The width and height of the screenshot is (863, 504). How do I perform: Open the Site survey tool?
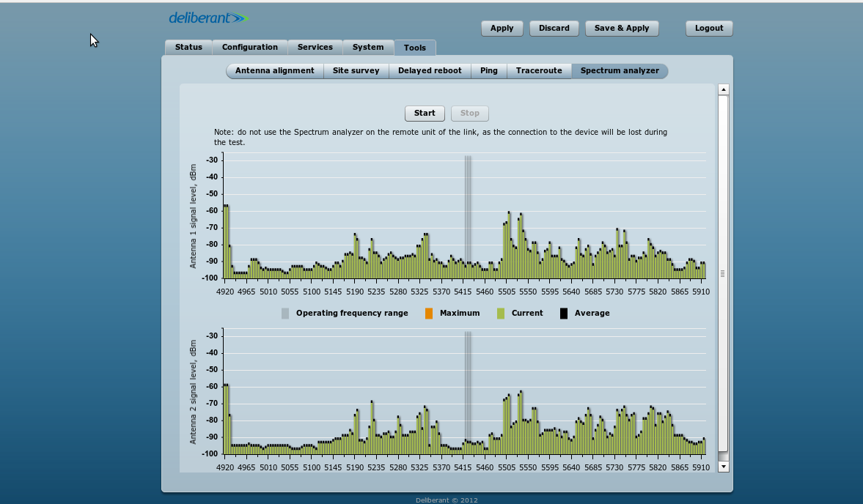(x=356, y=71)
